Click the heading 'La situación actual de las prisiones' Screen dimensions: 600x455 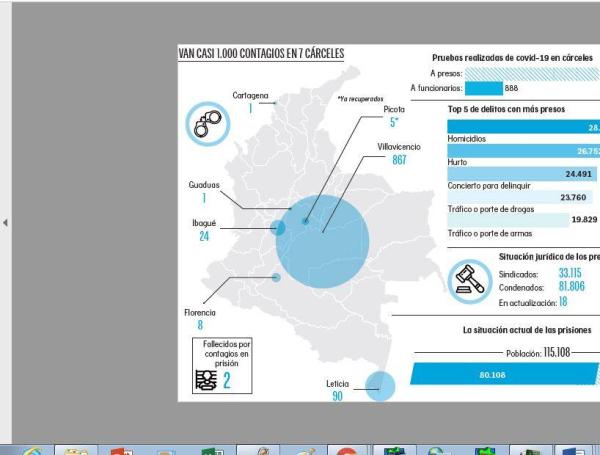click(527, 330)
